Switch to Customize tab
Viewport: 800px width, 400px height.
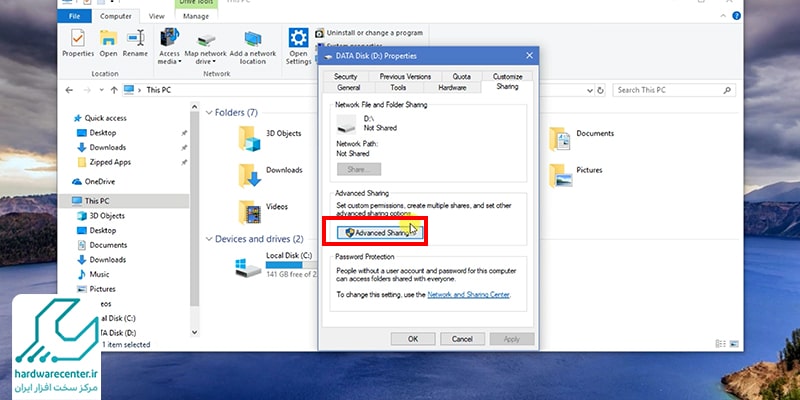(508, 77)
